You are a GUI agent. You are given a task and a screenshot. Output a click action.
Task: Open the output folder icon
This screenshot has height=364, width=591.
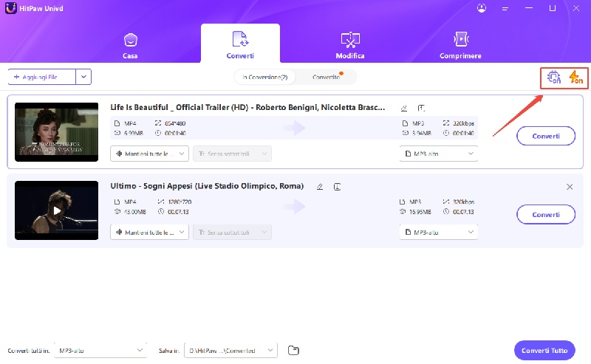point(293,350)
